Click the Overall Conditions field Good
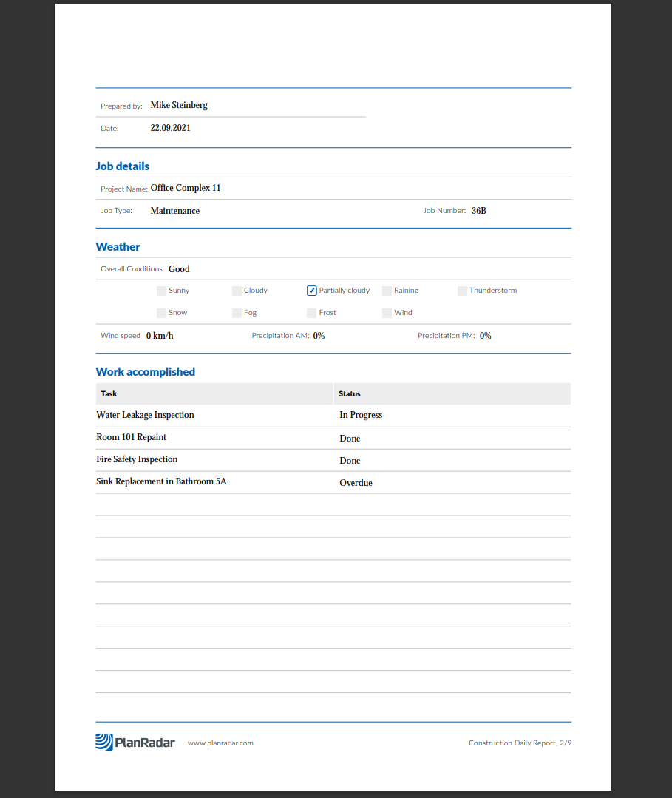The height and width of the screenshot is (798, 672). click(x=179, y=269)
